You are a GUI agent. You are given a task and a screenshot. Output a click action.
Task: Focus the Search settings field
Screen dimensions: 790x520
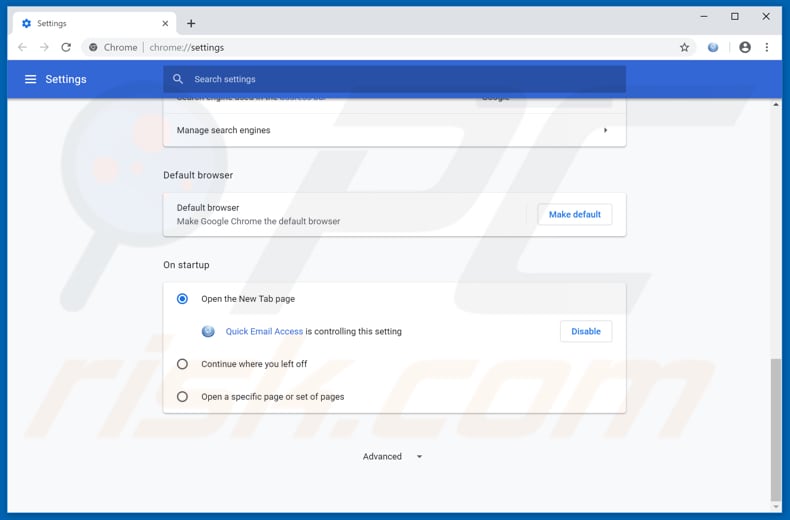tap(394, 79)
